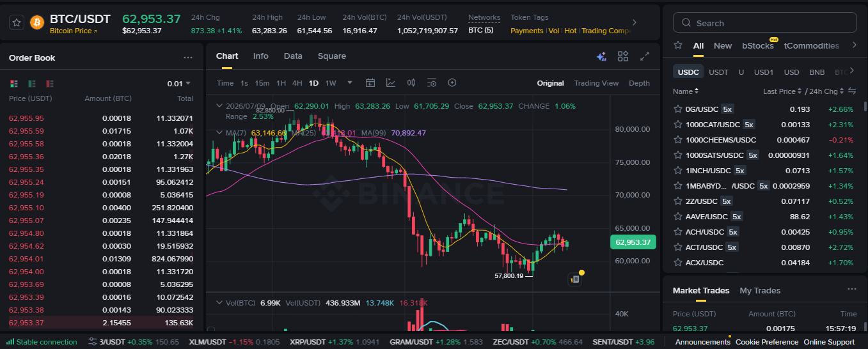
Task: Expand ticker header with right chevron
Action: pos(635,22)
